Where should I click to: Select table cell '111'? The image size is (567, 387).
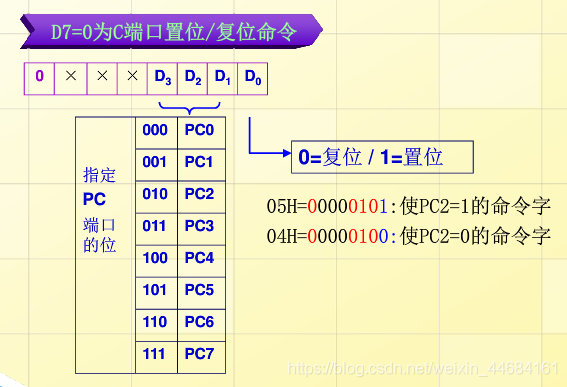click(x=157, y=357)
